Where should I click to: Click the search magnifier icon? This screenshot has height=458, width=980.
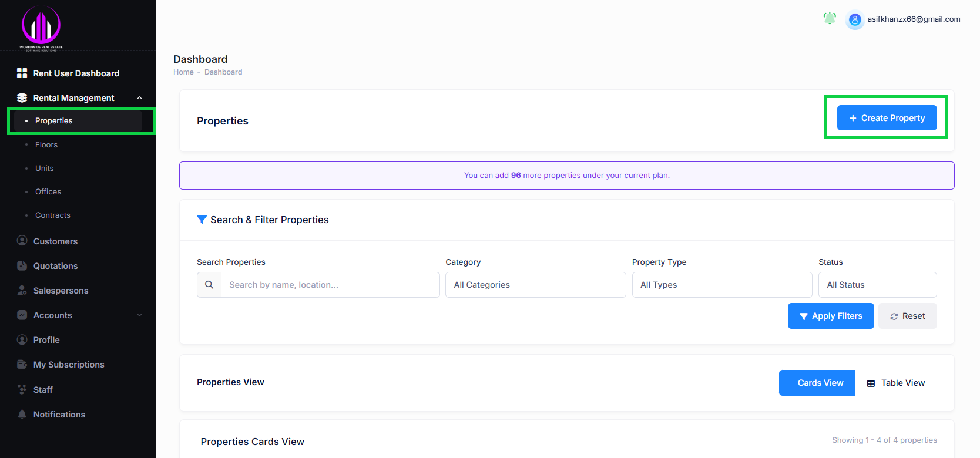tap(209, 285)
